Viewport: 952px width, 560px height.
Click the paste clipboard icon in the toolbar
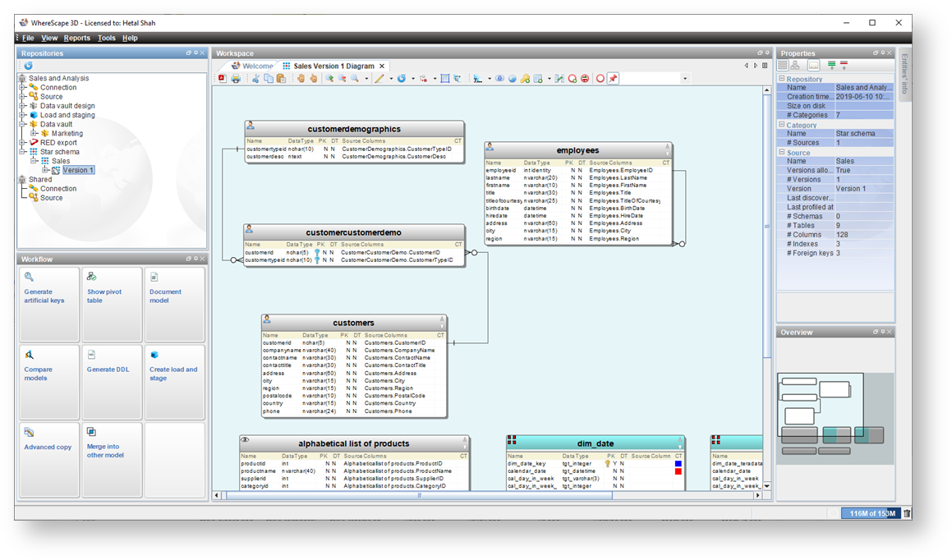point(281,79)
